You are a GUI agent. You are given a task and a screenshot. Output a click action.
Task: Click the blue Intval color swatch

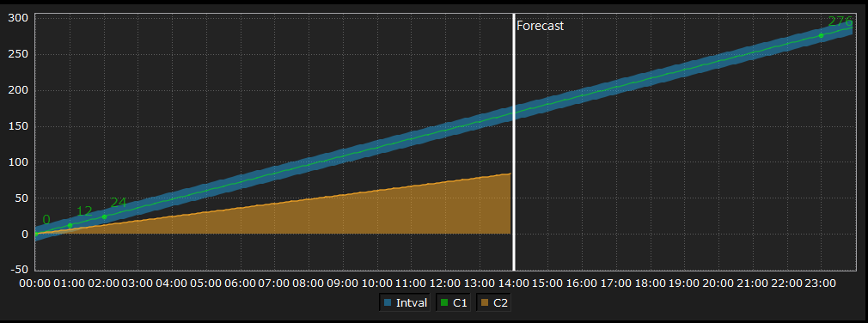(388, 302)
